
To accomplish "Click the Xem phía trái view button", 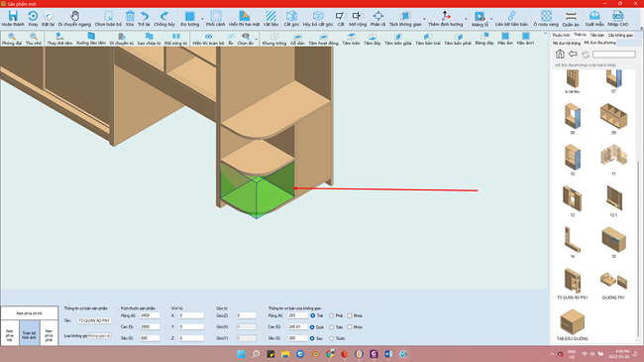I will (x=10, y=333).
